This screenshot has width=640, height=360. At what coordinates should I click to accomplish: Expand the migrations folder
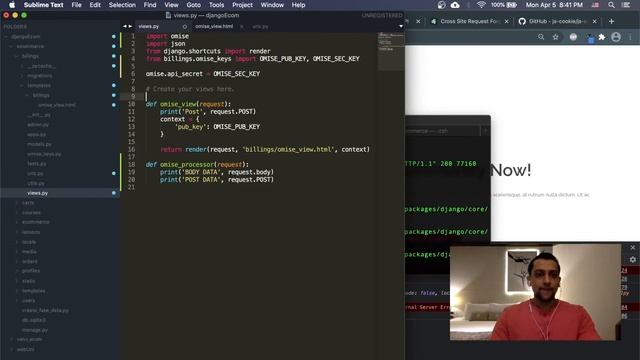click(x=22, y=76)
